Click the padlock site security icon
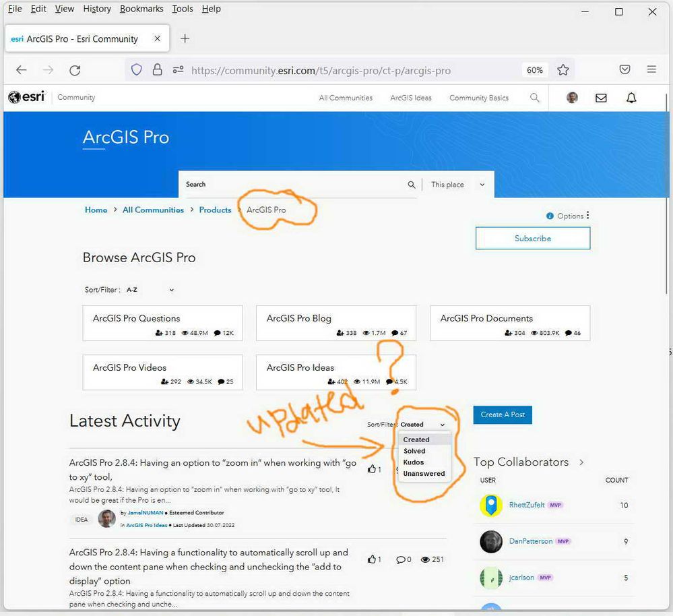This screenshot has width=673, height=616. click(x=158, y=69)
